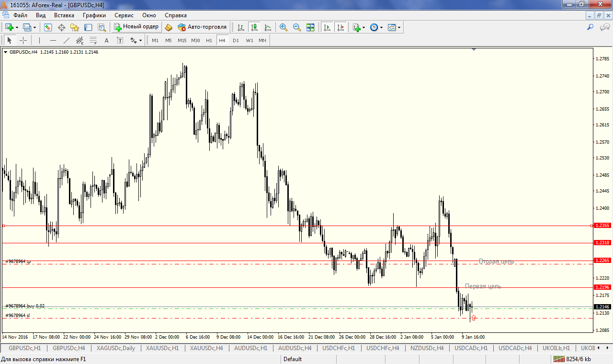Expand the Periods dropdown arrow
Viewport: 613px width, 364px height.
click(382, 27)
